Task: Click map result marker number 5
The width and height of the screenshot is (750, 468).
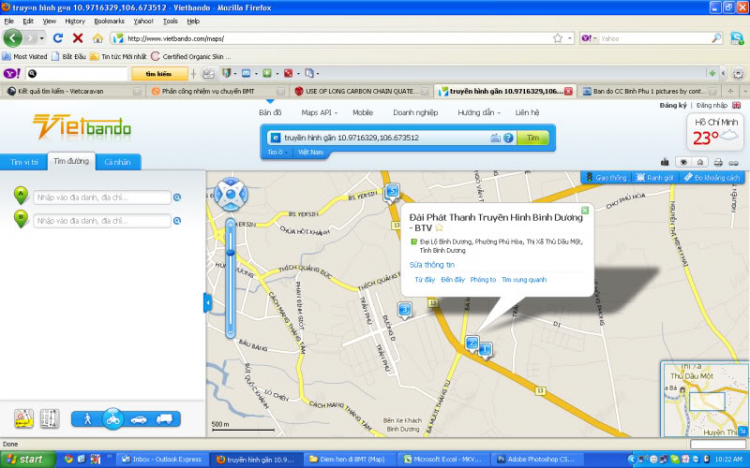Action: 392,192
